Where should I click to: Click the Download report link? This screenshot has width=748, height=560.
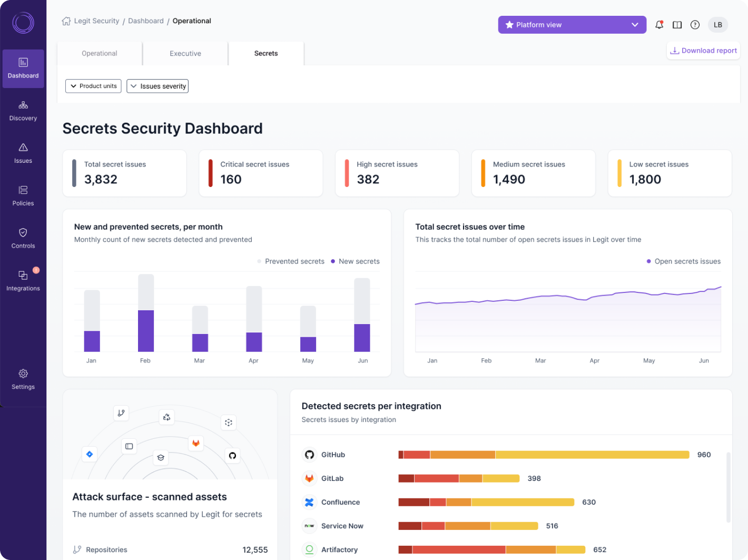(x=703, y=50)
